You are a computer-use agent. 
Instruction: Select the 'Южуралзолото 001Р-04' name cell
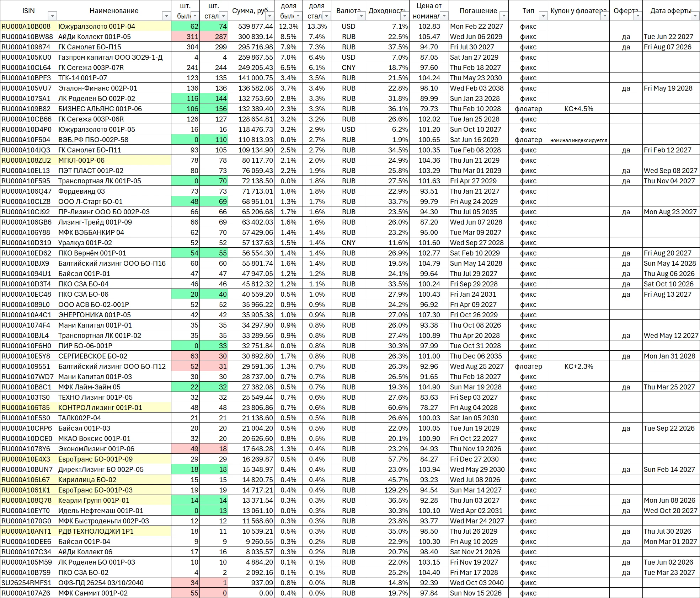point(114,26)
